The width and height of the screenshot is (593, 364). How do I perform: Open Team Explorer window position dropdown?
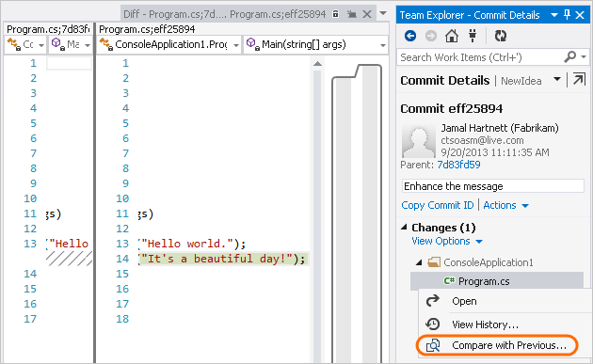(x=554, y=15)
